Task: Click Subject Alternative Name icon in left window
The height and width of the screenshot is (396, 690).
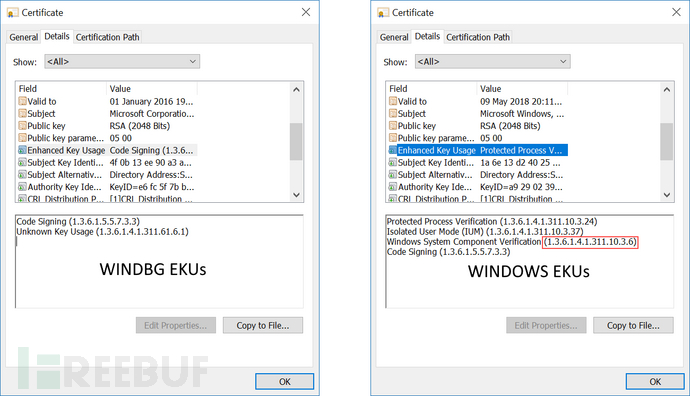Action: click(22, 175)
